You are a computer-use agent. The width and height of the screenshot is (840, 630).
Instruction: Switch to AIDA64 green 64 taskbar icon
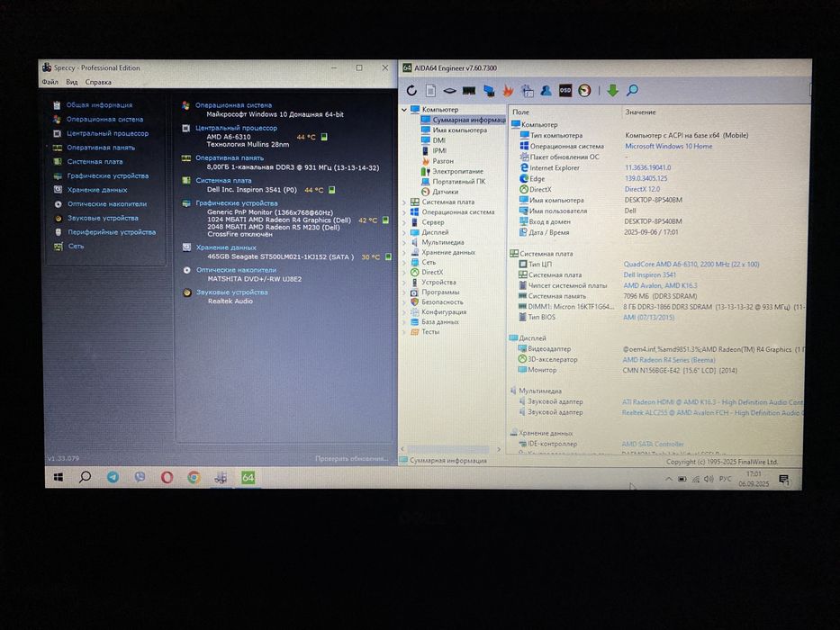(248, 477)
